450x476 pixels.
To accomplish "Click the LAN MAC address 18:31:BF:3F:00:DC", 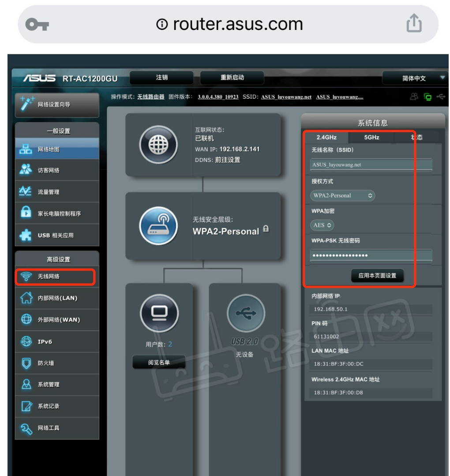I will coord(338,364).
